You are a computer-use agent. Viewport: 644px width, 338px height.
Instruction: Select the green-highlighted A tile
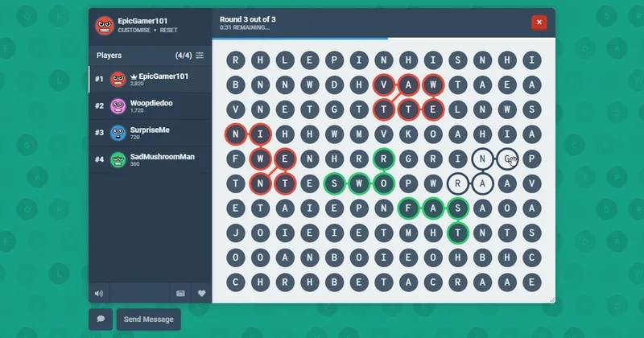tap(433, 208)
